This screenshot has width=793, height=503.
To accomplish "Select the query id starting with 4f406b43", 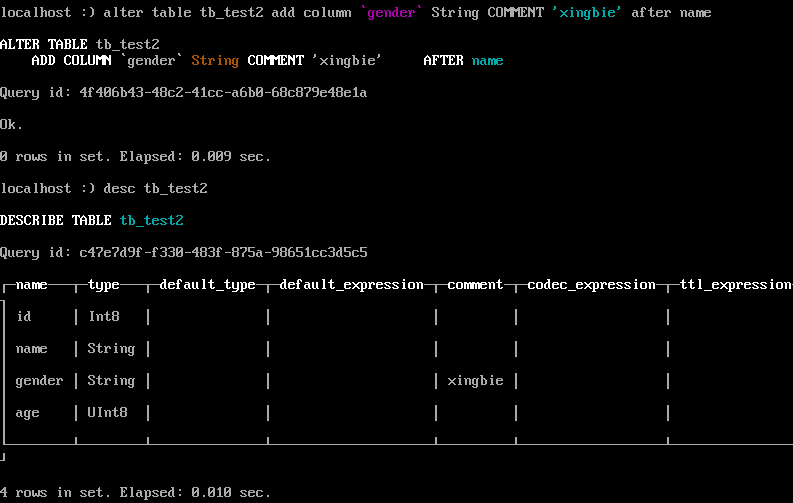I will click(223, 93).
